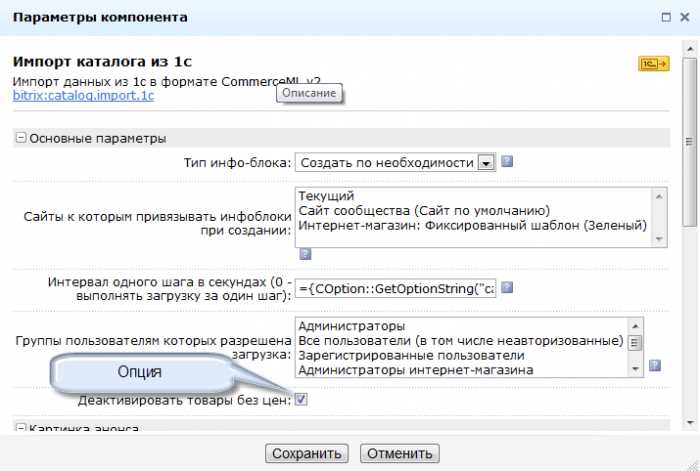Click user groups list scroll down arrow
This screenshot has height=471, width=700.
point(635,369)
